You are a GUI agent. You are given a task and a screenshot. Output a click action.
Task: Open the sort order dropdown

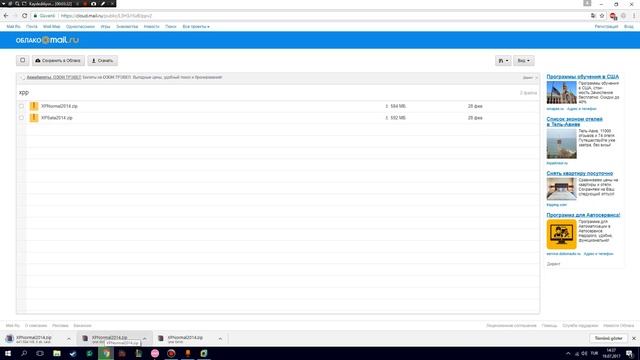(503, 60)
